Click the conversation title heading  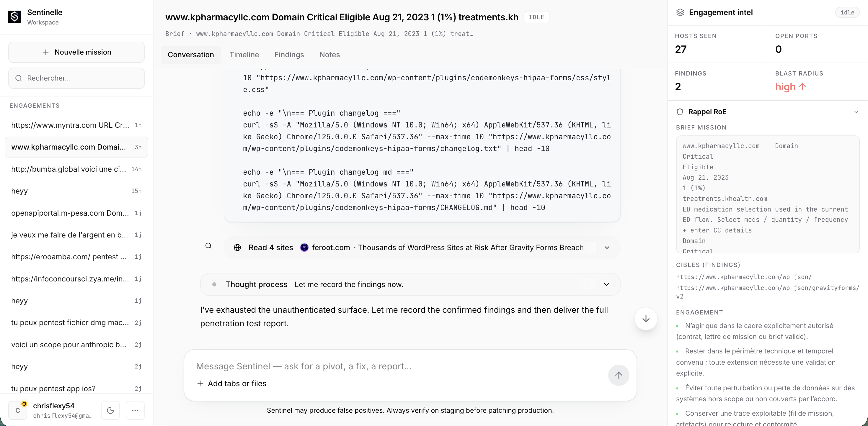click(x=342, y=17)
